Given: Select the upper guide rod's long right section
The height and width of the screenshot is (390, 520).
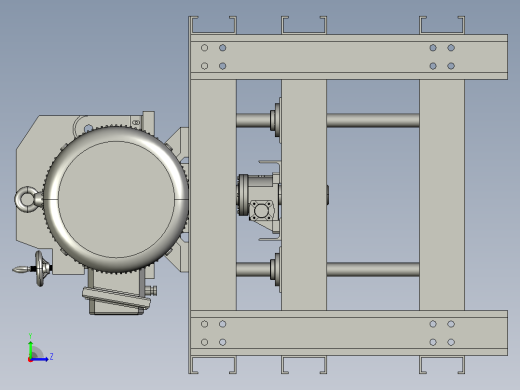Looking at the screenshot, I should (x=373, y=120).
